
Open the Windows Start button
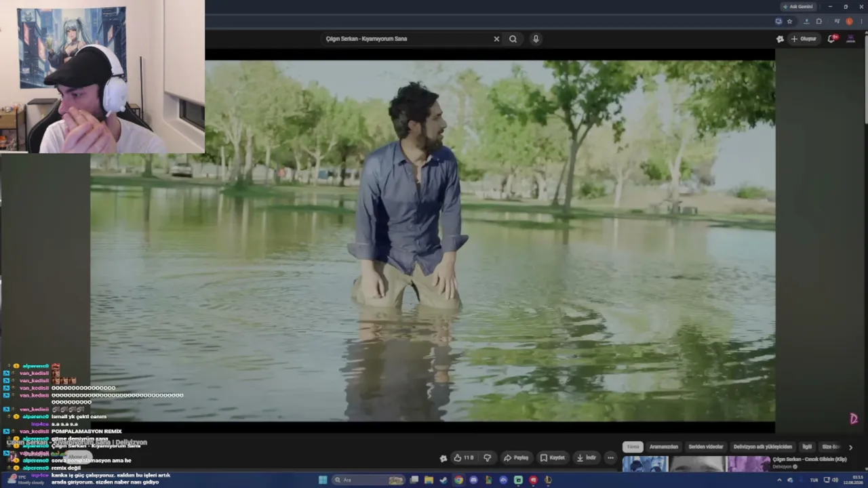[x=323, y=480]
